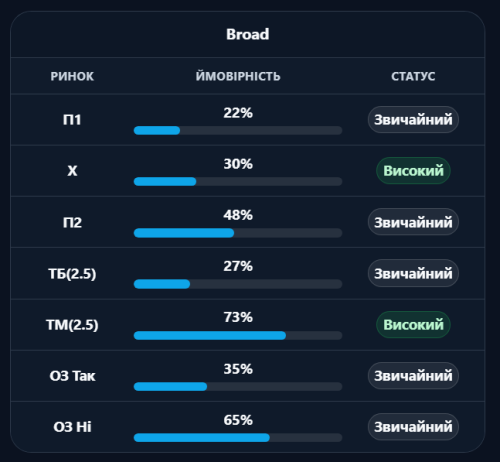Click the Broad table title
The height and width of the screenshot is (462, 500).
click(x=247, y=34)
